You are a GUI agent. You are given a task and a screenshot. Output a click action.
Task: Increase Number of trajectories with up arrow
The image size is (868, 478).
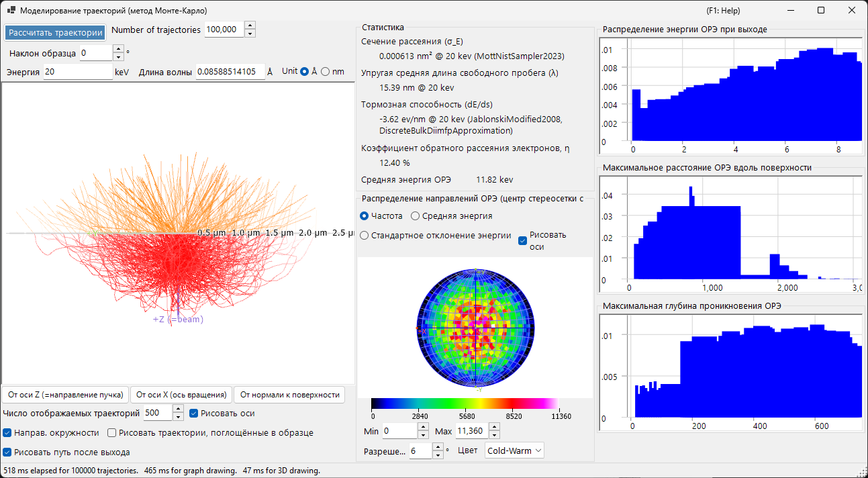pos(250,26)
